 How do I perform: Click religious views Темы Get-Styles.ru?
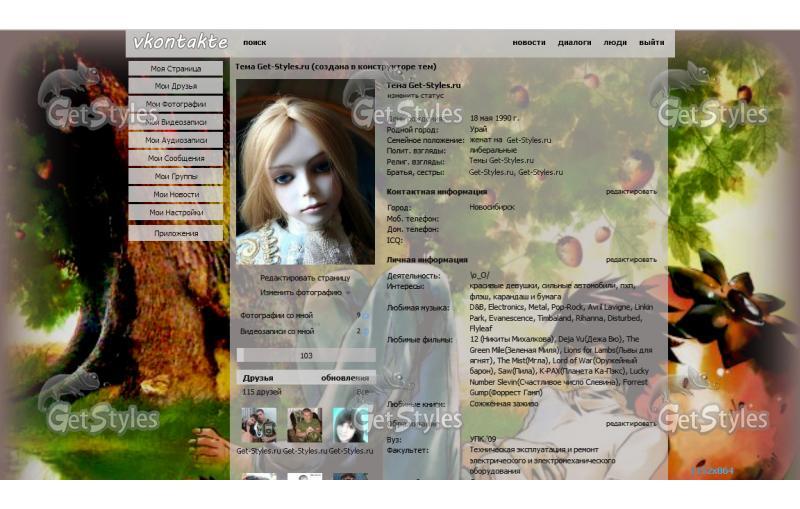point(502,161)
